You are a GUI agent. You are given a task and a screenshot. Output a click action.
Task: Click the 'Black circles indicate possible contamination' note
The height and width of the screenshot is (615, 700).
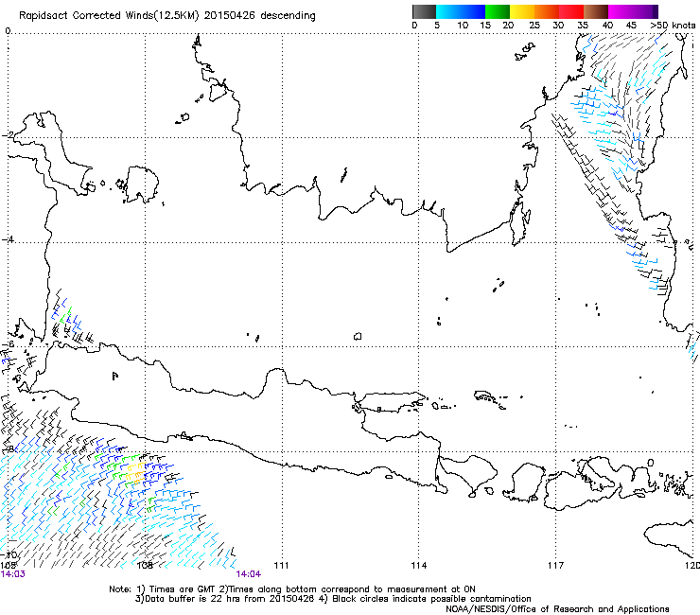point(426,599)
